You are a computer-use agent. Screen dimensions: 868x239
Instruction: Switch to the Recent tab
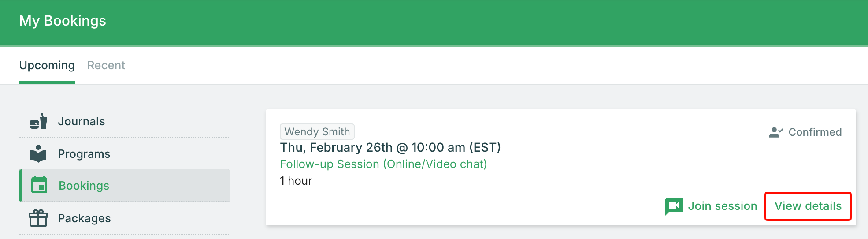[106, 65]
